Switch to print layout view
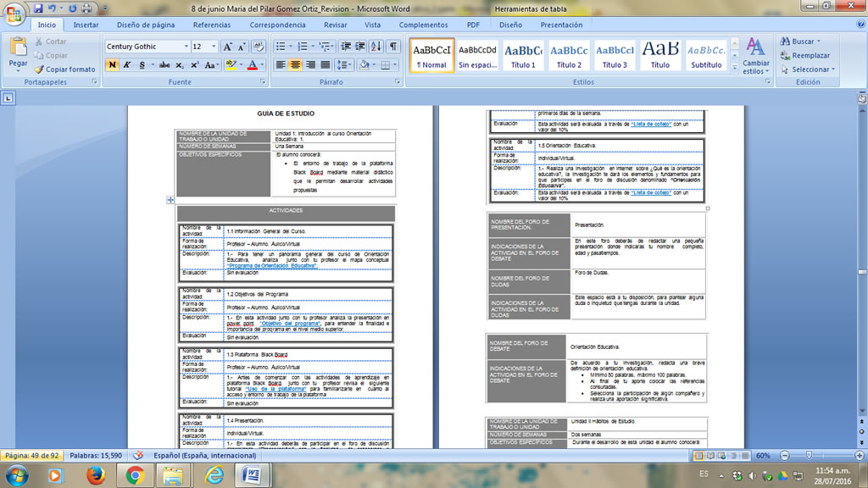The width and height of the screenshot is (868, 488). [698, 455]
